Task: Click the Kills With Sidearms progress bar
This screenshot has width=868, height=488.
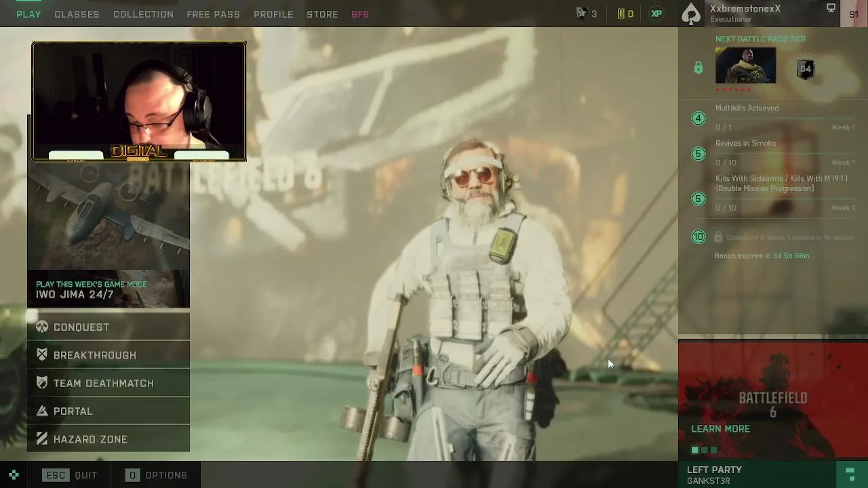Action: point(785,199)
